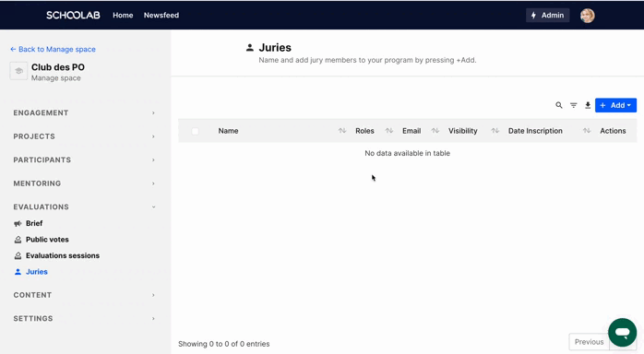Click the Visibility column header

pyautogui.click(x=462, y=131)
